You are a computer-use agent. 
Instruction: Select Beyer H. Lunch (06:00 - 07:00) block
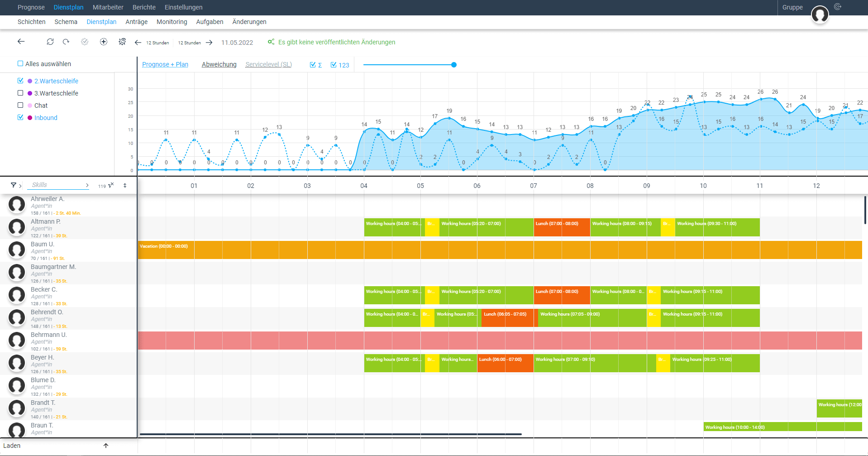[x=506, y=363]
